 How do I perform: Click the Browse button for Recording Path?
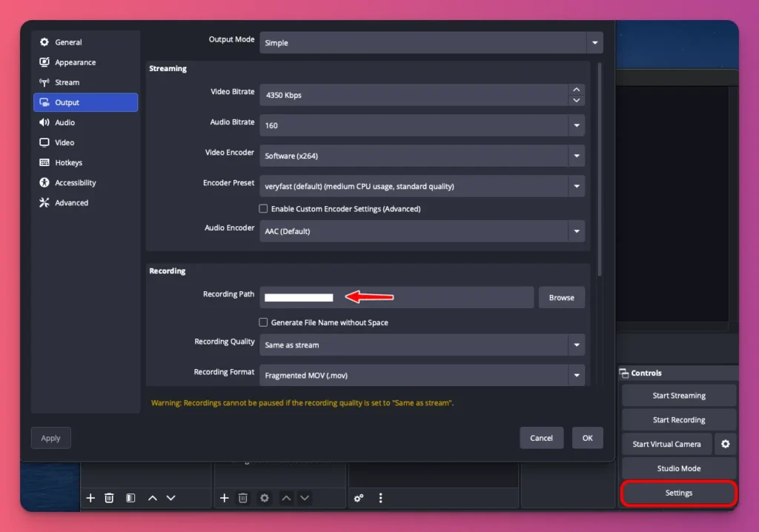[561, 297]
